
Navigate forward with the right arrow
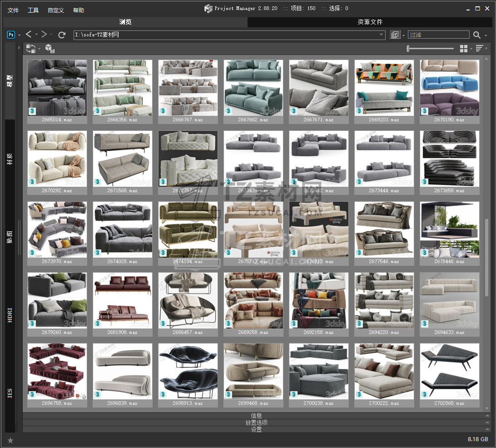(44, 35)
